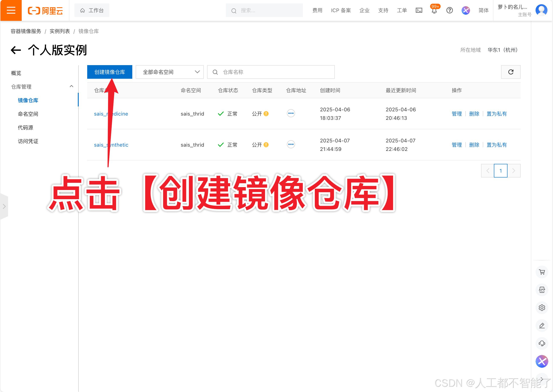Open the 工单 menu item
The image size is (553, 392).
[402, 10]
